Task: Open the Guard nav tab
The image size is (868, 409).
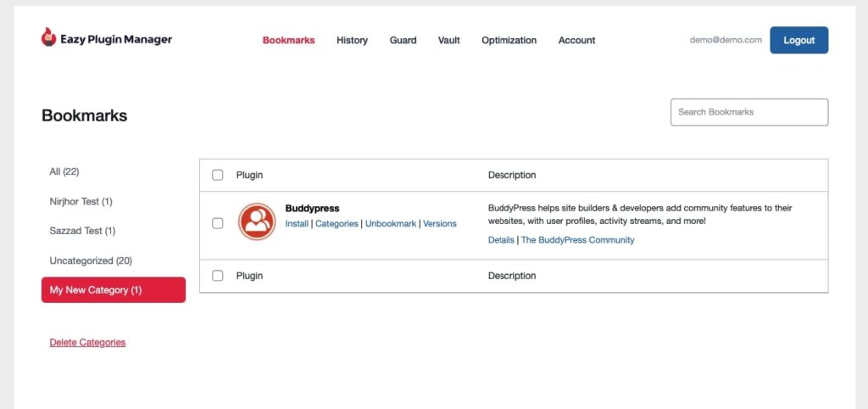Action: tap(403, 40)
